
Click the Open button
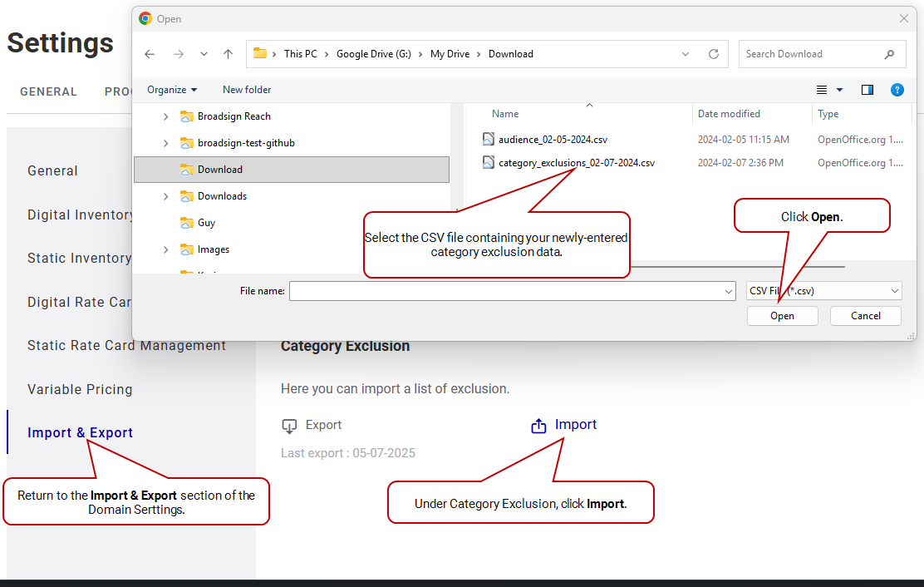point(782,316)
